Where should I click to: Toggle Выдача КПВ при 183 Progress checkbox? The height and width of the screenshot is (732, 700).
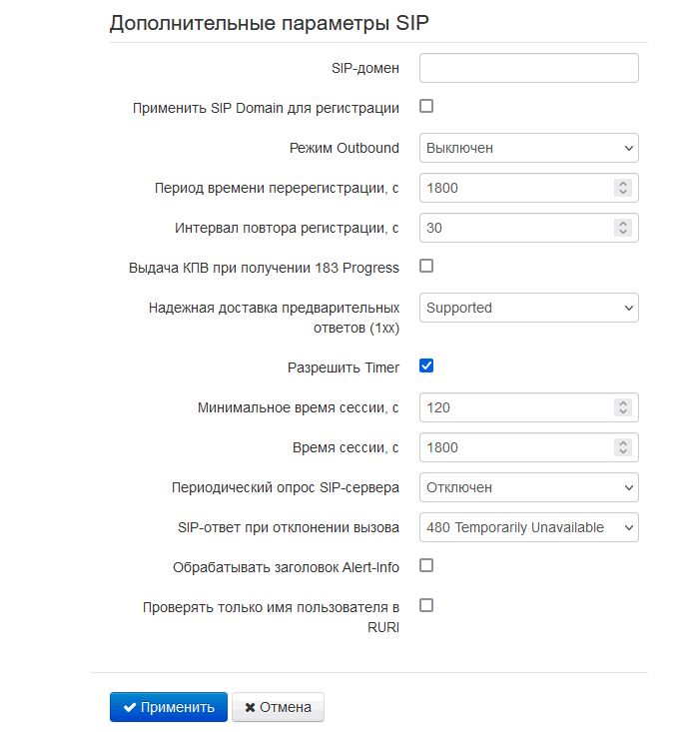click(x=426, y=267)
